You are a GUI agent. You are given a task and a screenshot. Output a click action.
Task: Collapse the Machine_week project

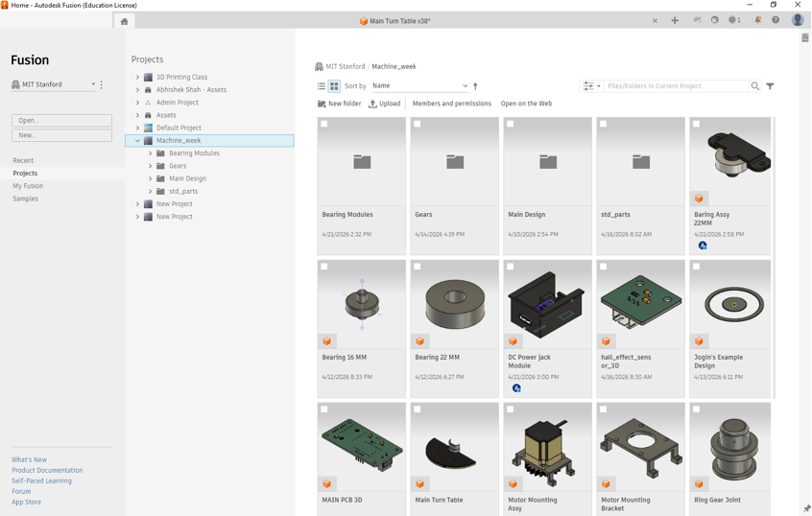138,140
